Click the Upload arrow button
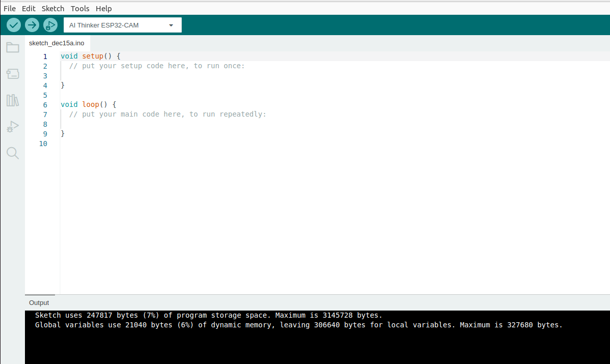This screenshot has height=364, width=610. (32, 25)
